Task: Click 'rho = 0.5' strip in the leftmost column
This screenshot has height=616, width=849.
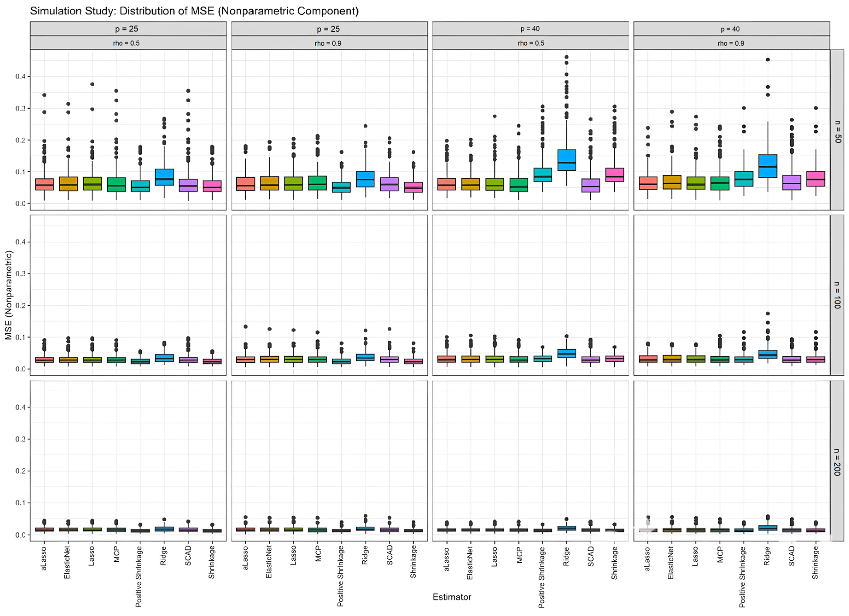Action: (127, 43)
